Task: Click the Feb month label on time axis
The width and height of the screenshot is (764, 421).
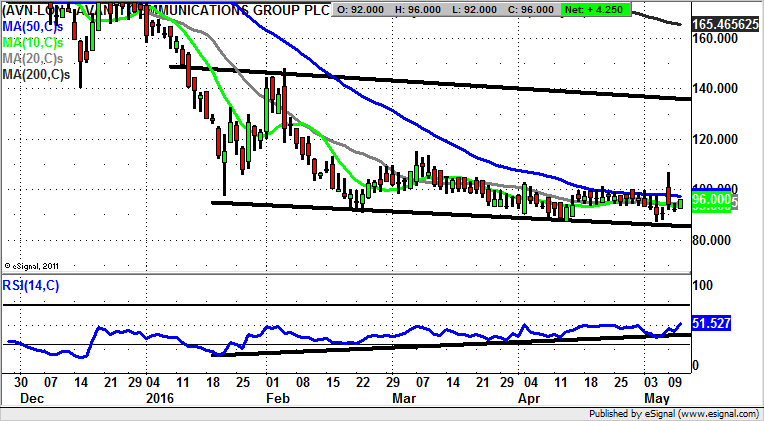Action: (272, 397)
